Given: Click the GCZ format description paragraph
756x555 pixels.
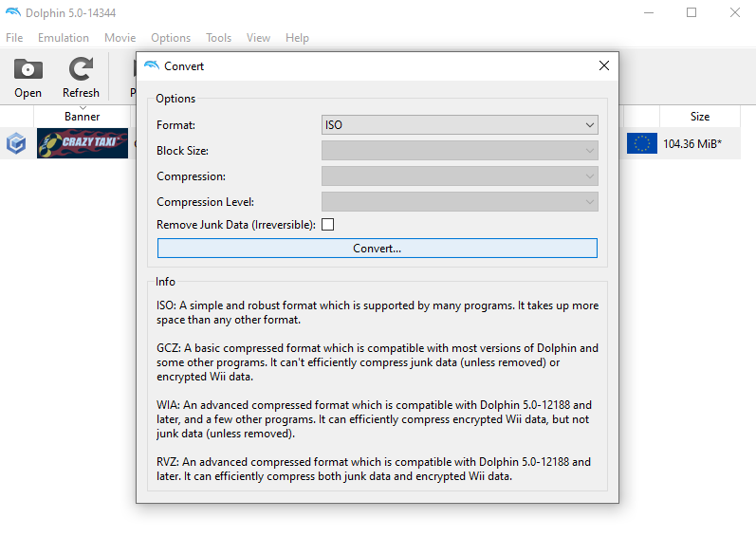Looking at the screenshot, I should pyautogui.click(x=378, y=362).
